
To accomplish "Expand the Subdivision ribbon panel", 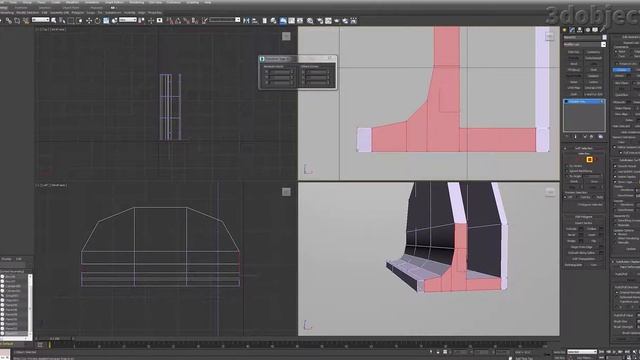I will click(x=113, y=13).
